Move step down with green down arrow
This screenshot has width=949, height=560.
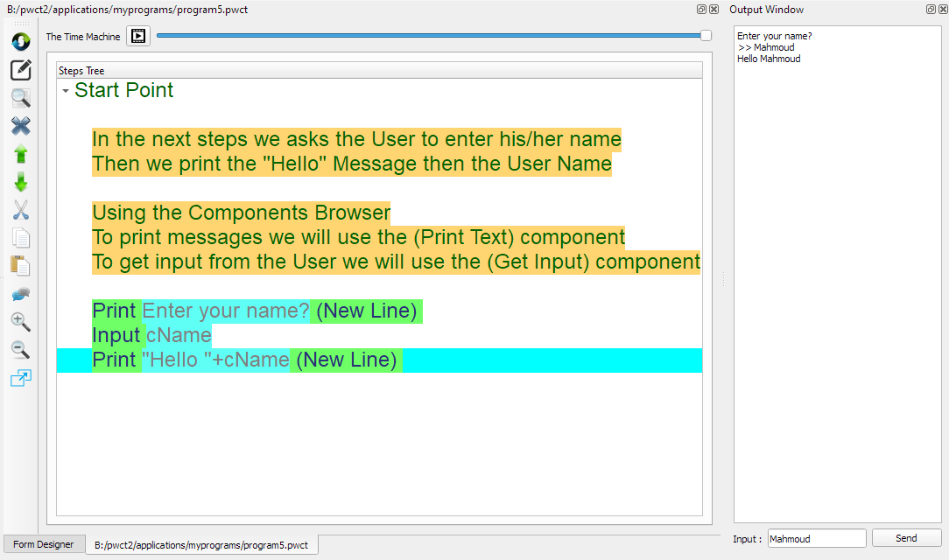pyautogui.click(x=21, y=183)
